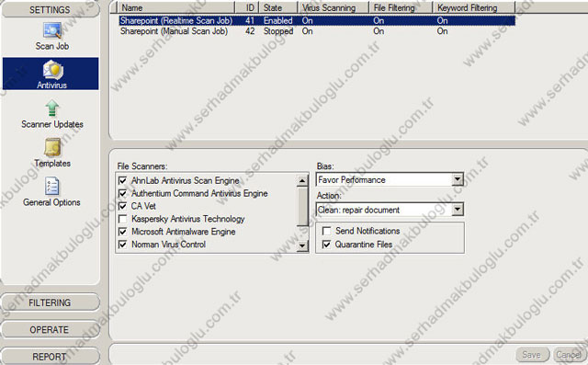
Task: Click the File Scanners scroll down arrow
Action: (x=302, y=246)
